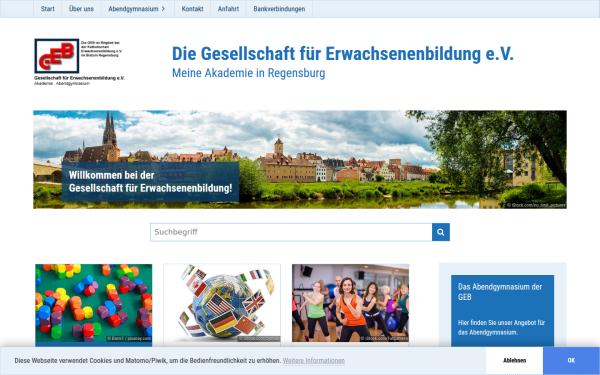The width and height of the screenshot is (600, 375).
Task: Open the Kontakt page
Action: pyautogui.click(x=192, y=9)
